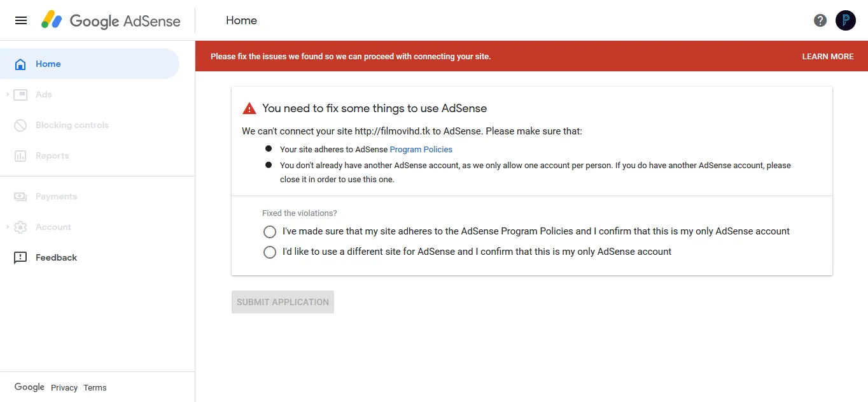Click the Google AdSense logo
Image resolution: width=868 pixels, height=402 pixels.
coord(111,20)
